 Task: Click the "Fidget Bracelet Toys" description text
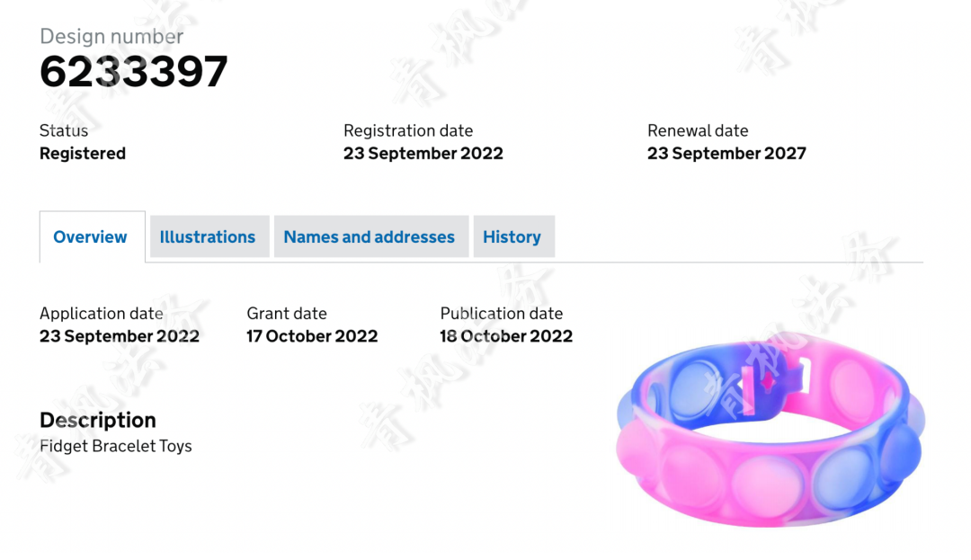116,446
